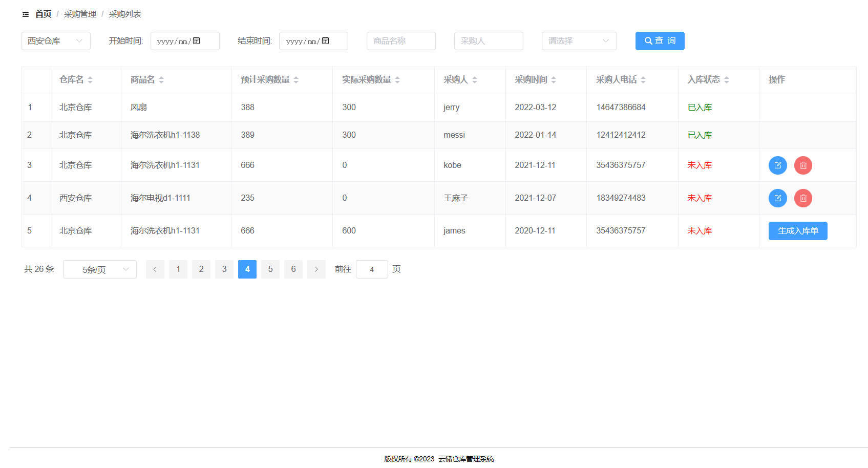Focus the 开始时间 date field
This screenshot has width=868, height=468.
(185, 41)
